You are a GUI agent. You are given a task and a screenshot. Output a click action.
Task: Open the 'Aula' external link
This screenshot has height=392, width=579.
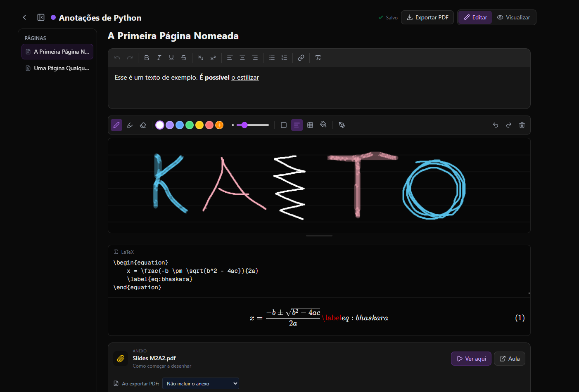tap(510, 359)
